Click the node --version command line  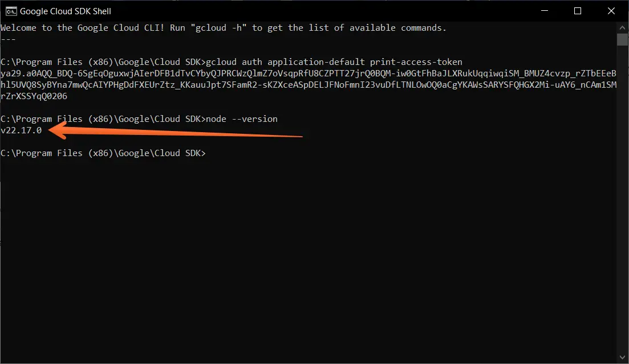[245, 118]
